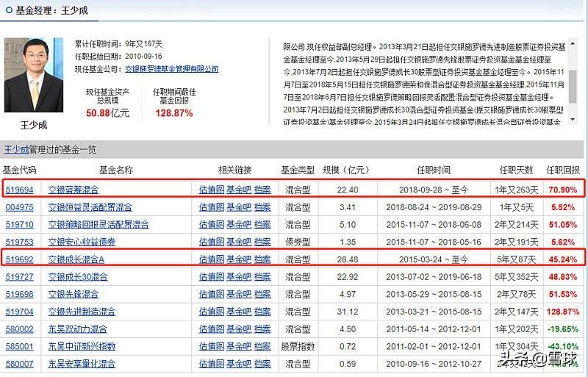
Task: Open fund 东吴双动力混合
Action: tap(78, 329)
